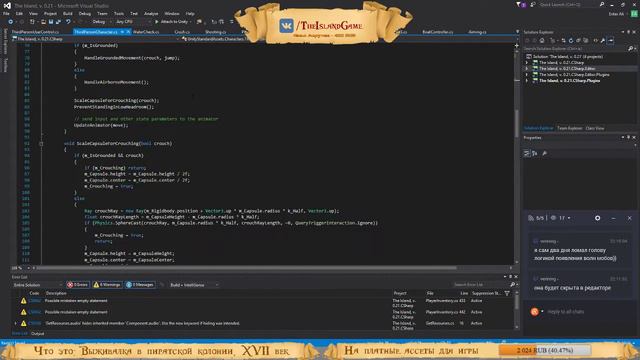Viewport: 640px width, 360px height.
Task: Toggle the 0 Messages filter button
Action: pyautogui.click(x=140, y=285)
